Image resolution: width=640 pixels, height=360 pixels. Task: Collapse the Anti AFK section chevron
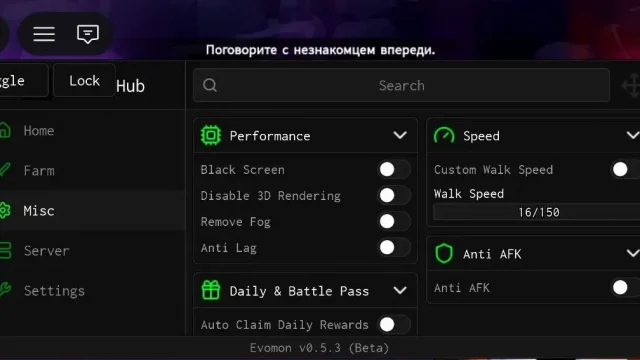(x=633, y=253)
